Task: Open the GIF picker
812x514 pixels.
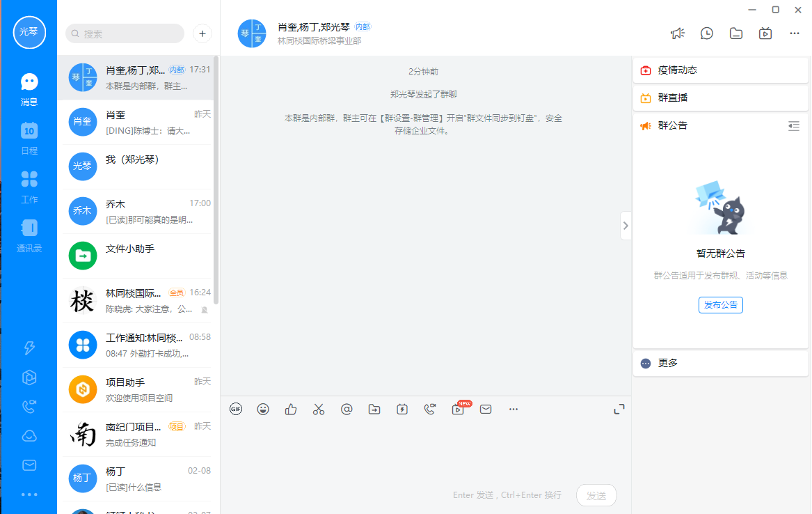Action: pyautogui.click(x=236, y=410)
